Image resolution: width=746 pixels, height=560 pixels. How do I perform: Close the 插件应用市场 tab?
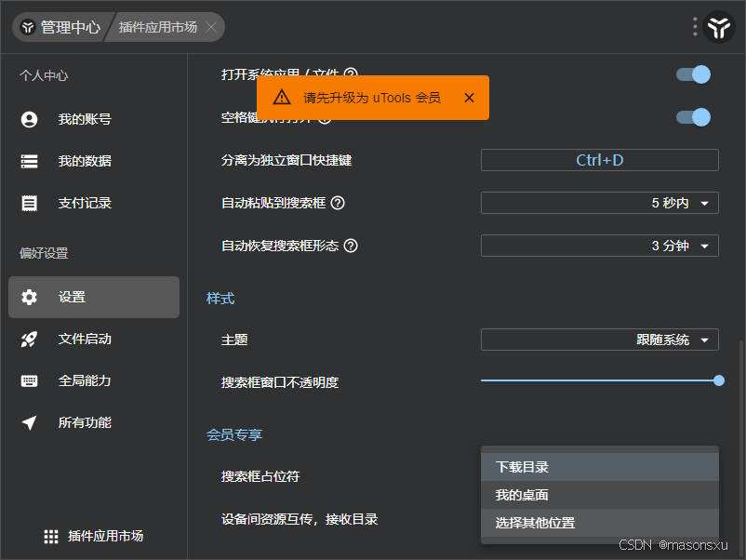(x=211, y=27)
